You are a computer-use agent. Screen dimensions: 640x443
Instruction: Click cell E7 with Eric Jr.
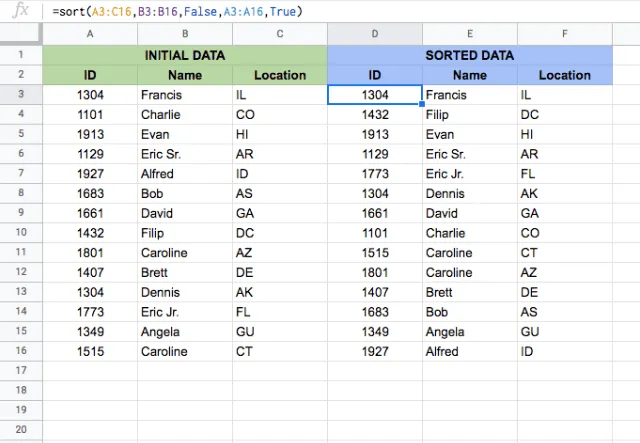coord(470,174)
